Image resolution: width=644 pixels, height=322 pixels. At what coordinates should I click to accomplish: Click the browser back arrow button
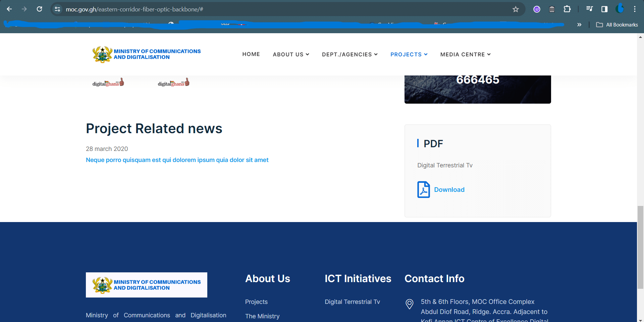point(9,9)
